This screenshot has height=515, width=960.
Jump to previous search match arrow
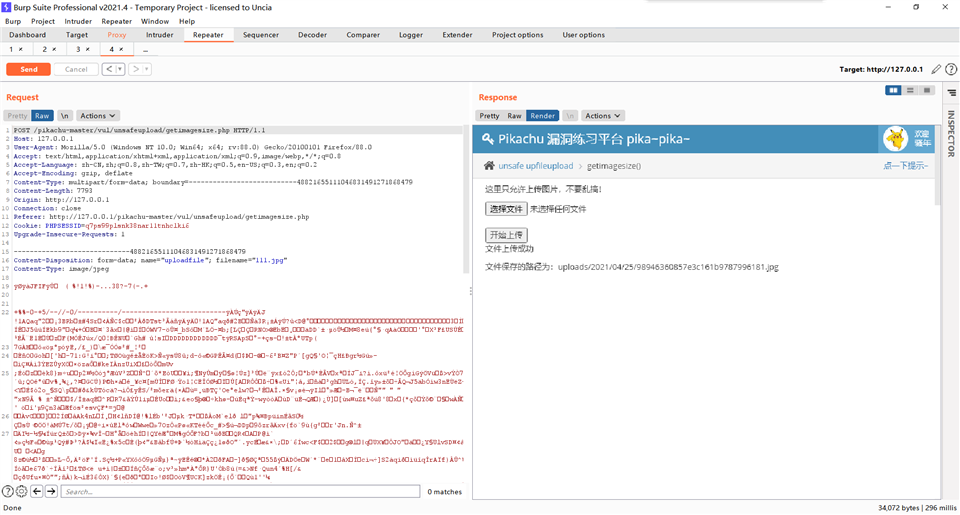point(37,491)
